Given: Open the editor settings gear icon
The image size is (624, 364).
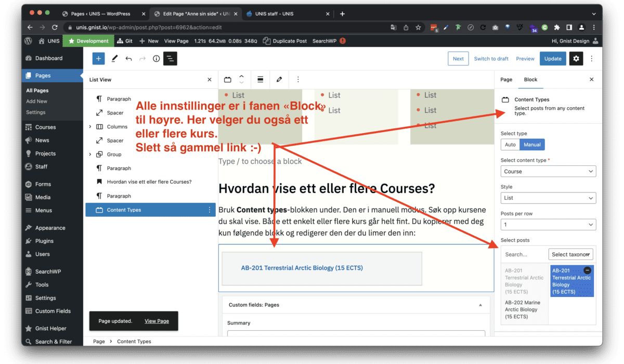Looking at the screenshot, I should point(576,59).
